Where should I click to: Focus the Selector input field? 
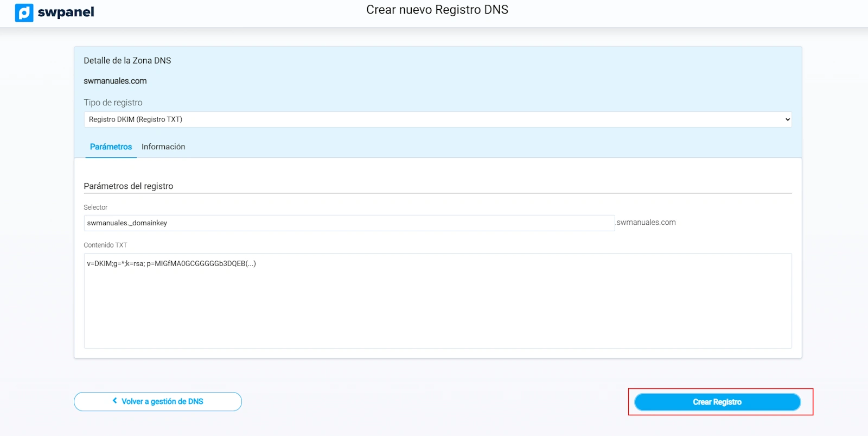coord(349,223)
